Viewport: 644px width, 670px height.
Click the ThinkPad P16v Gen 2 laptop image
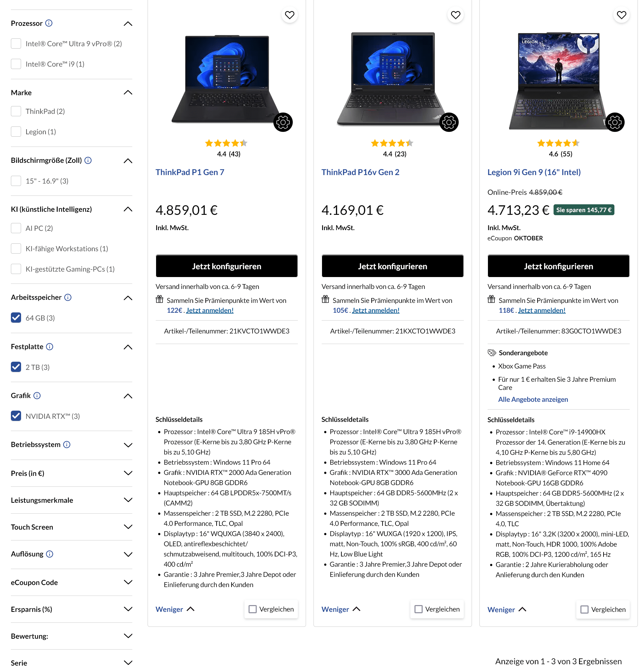point(392,79)
